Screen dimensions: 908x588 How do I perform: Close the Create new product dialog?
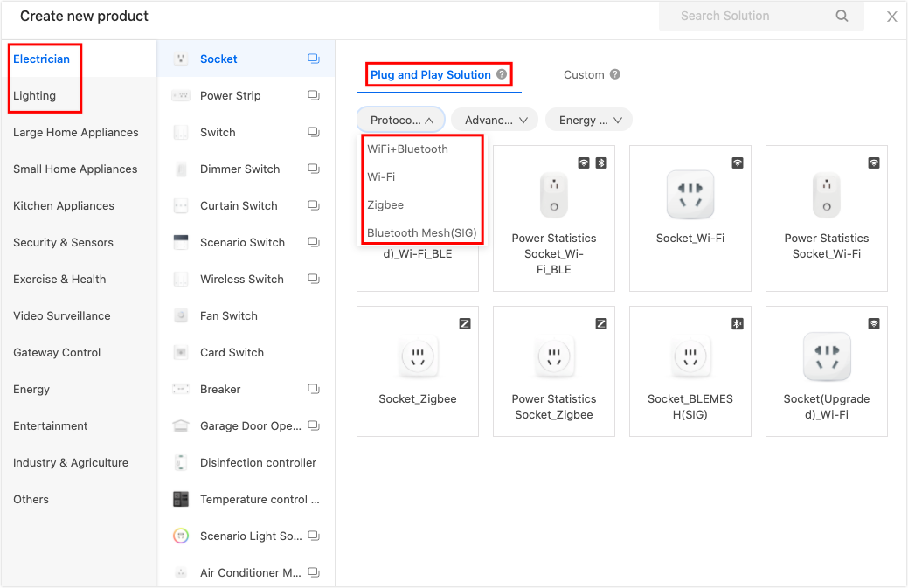point(891,17)
